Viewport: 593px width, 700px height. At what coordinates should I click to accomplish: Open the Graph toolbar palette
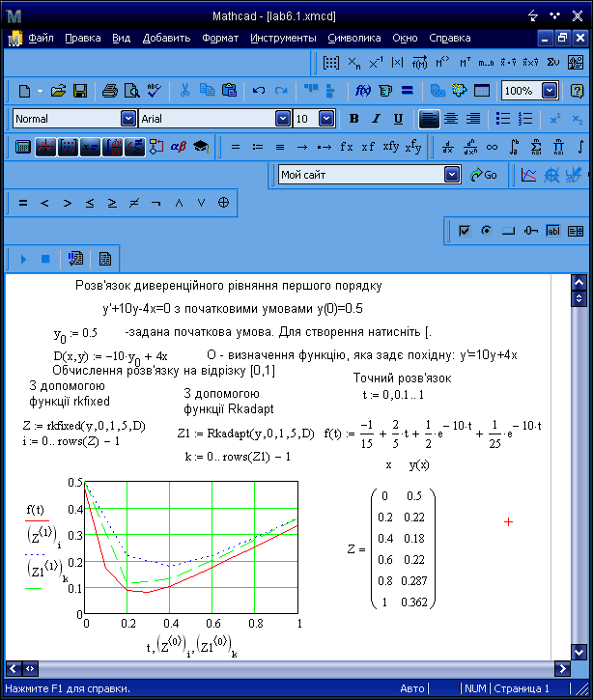click(45, 147)
